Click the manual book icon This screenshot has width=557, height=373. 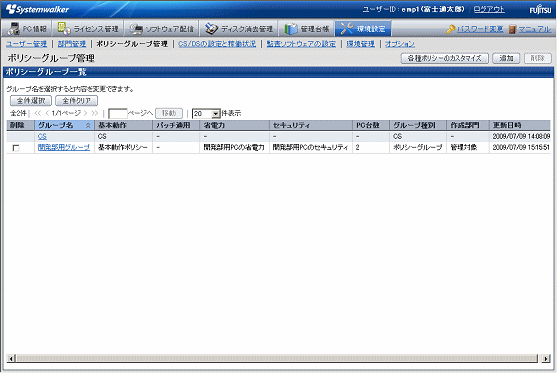[x=512, y=29]
